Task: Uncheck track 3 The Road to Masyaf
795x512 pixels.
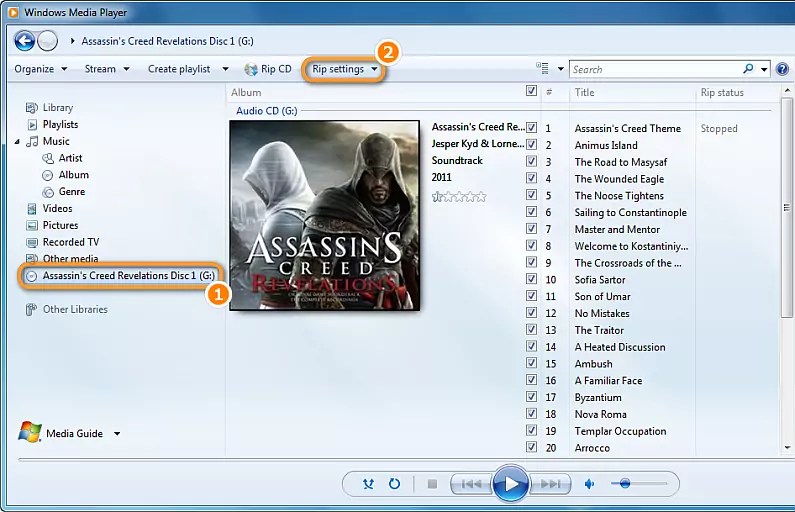Action: click(x=531, y=161)
